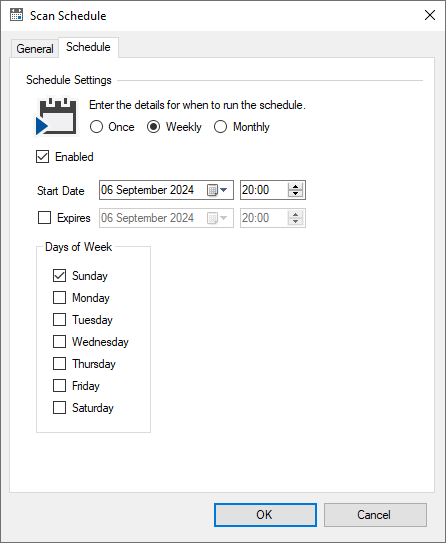Click the OK button
Screen dimensions: 446x543
(x=265, y=515)
